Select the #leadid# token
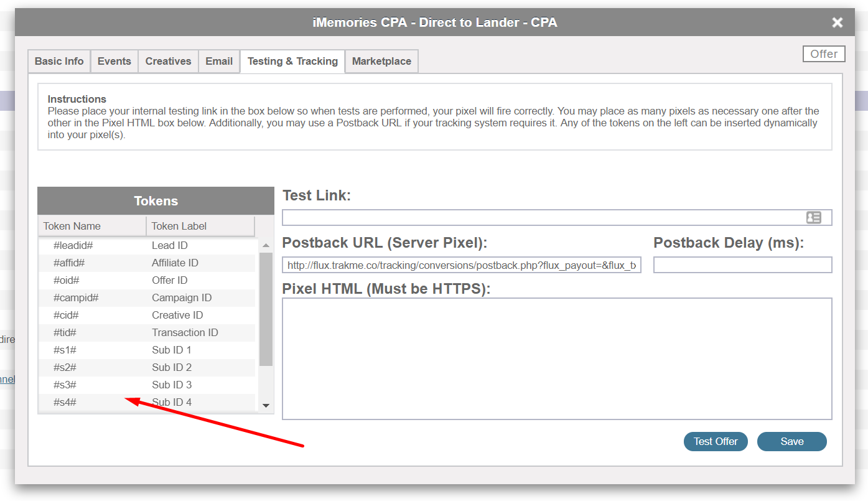Image resolution: width=868 pixels, height=501 pixels. (x=73, y=245)
